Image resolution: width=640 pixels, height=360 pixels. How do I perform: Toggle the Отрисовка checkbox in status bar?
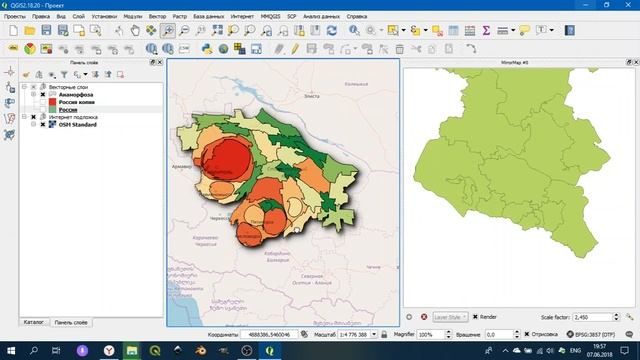pyautogui.click(x=527, y=334)
